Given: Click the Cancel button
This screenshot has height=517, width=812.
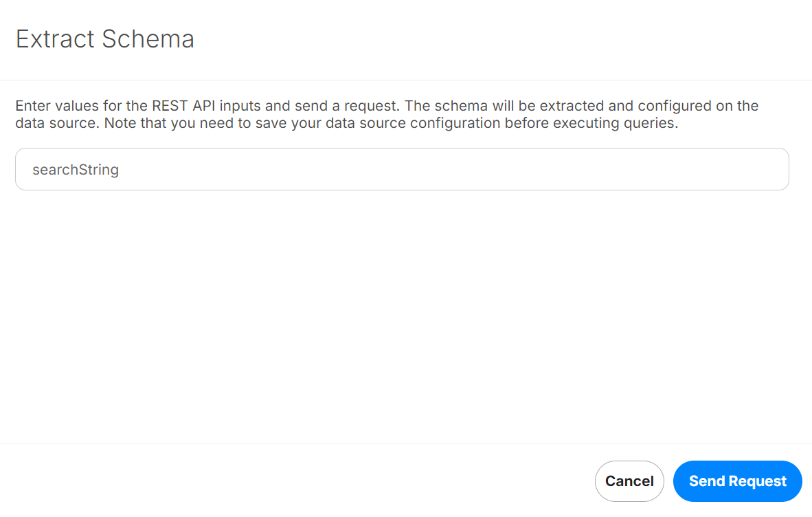Looking at the screenshot, I should tap(629, 481).
